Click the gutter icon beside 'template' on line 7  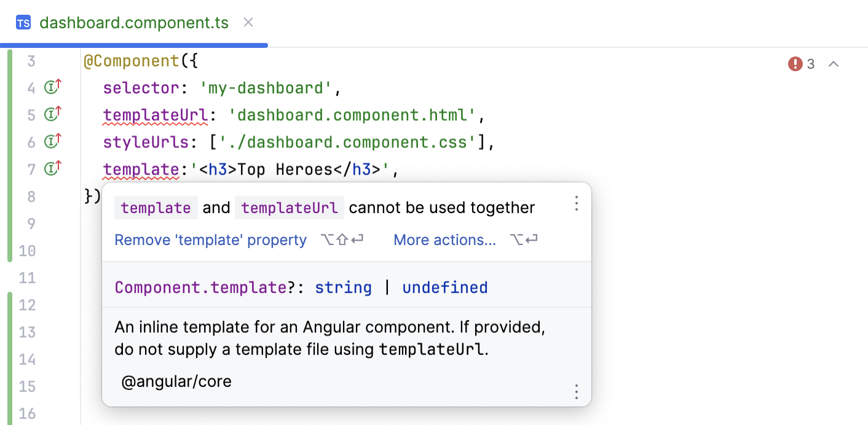[52, 168]
